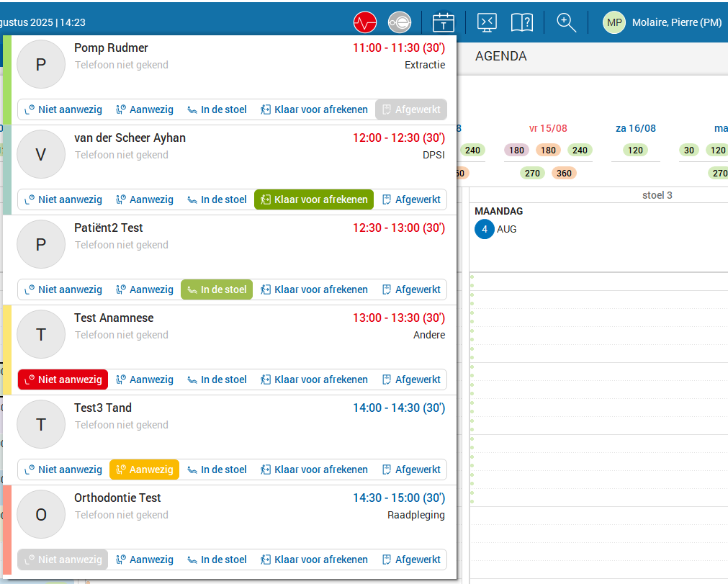Click Niet aanwezig for Test3 Tand
The height and width of the screenshot is (584, 728).
pos(63,470)
